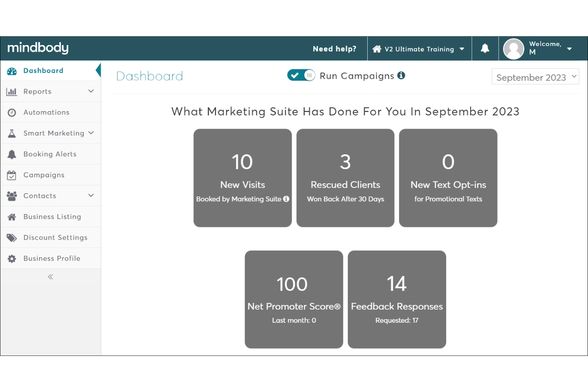Click 'Last month: 0' text

(x=294, y=321)
